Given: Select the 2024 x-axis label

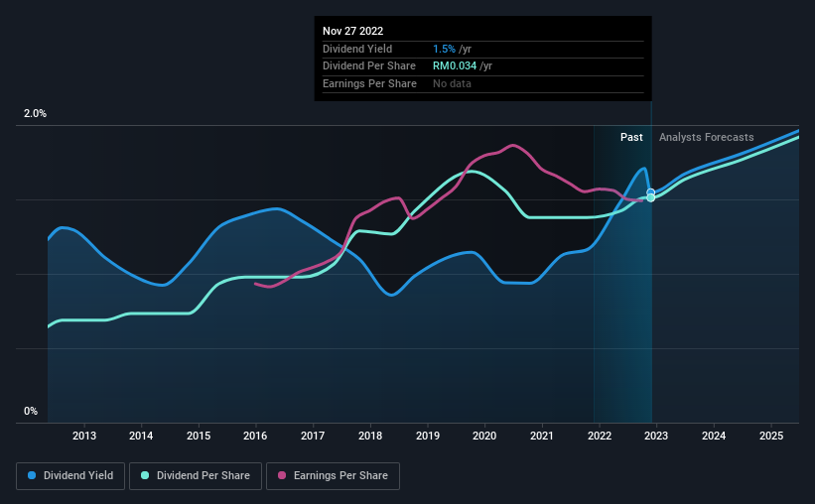Looking at the screenshot, I should (x=714, y=436).
